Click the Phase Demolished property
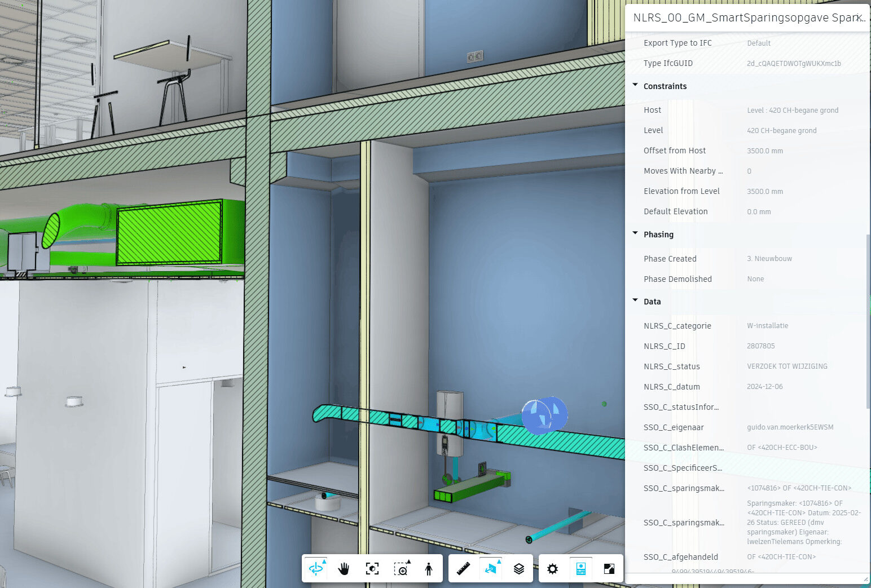This screenshot has width=871, height=588. point(678,278)
